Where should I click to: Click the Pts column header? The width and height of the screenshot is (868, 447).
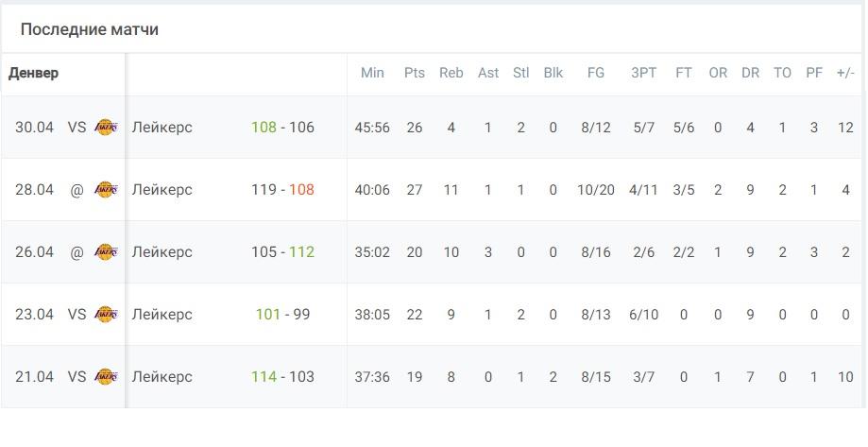415,73
